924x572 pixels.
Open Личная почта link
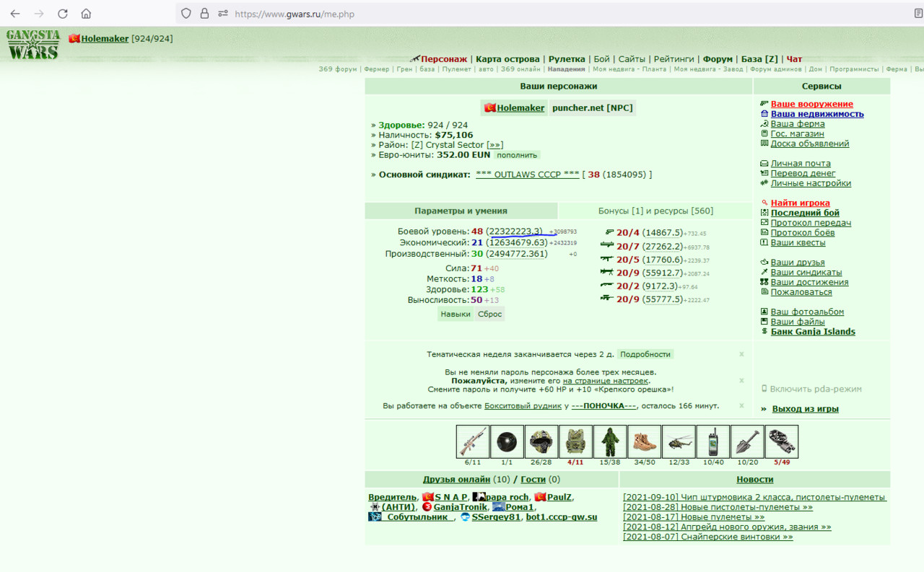[801, 164]
